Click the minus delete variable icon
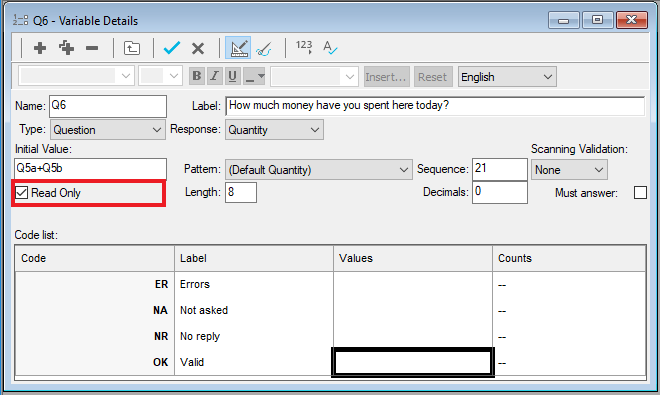Image resolution: width=660 pixels, height=395 pixels. pyautogui.click(x=92, y=48)
